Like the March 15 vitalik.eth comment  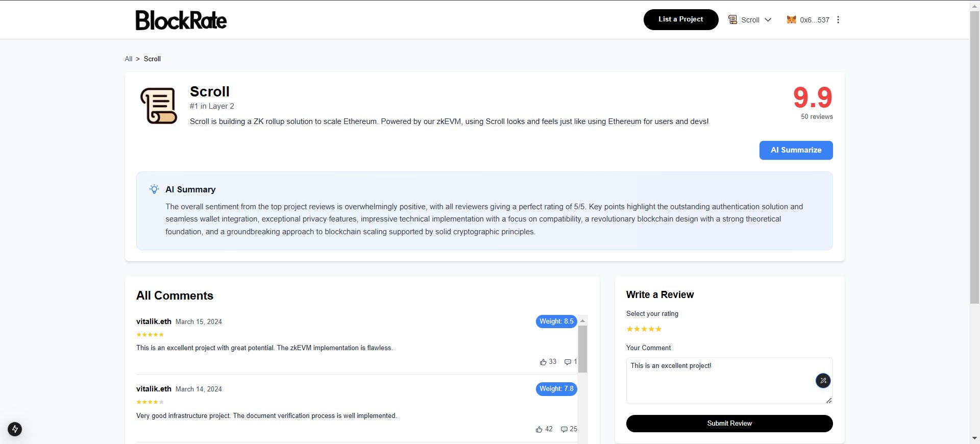click(x=548, y=362)
